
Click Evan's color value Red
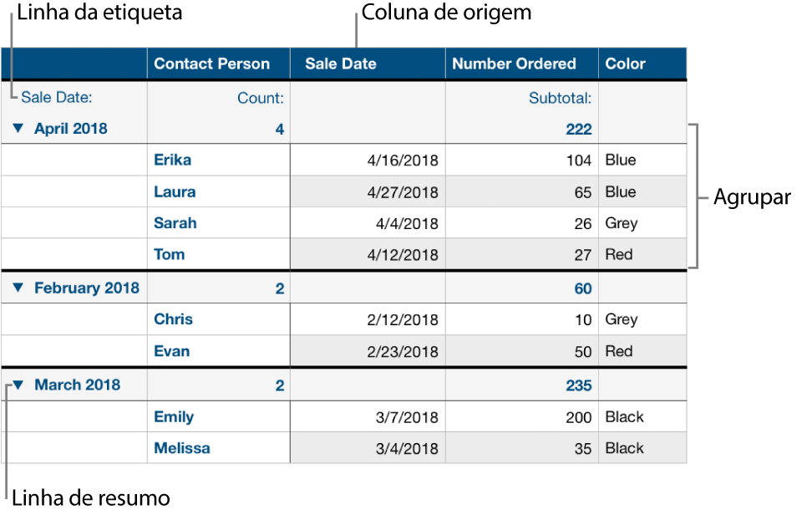pyautogui.click(x=618, y=351)
